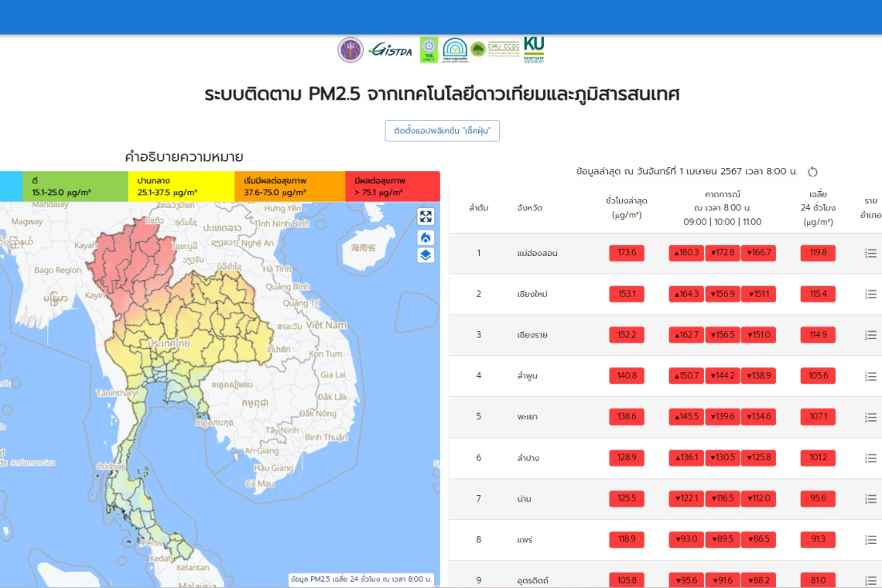Show district details icon for ลำพูน row

click(870, 376)
